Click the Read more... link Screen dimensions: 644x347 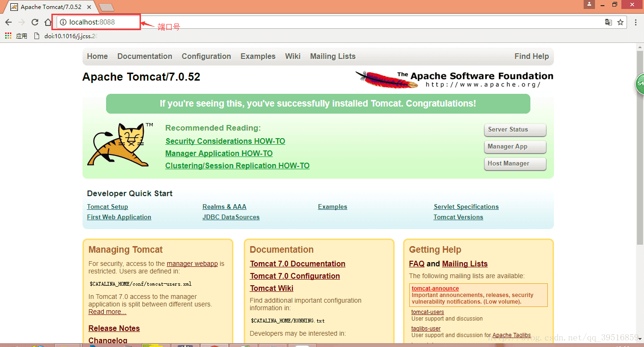click(107, 312)
